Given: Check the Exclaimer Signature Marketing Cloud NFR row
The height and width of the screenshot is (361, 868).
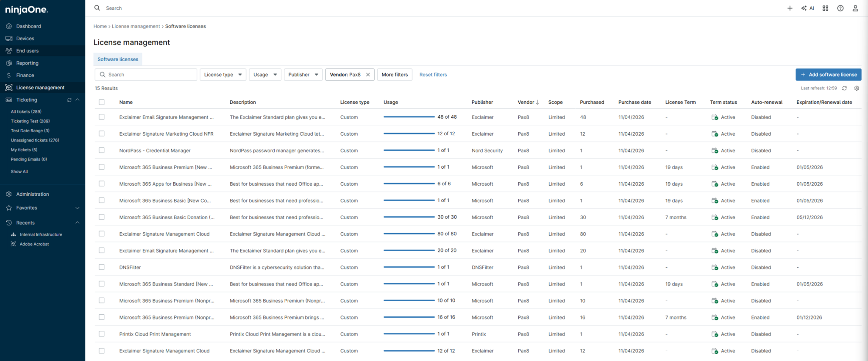Looking at the screenshot, I should coord(102,133).
